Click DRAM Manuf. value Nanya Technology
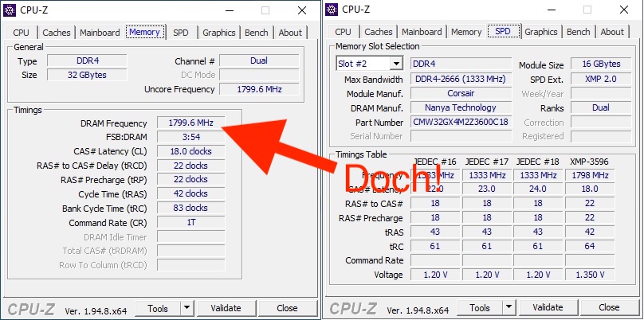This screenshot has width=644, height=320. coord(461,108)
